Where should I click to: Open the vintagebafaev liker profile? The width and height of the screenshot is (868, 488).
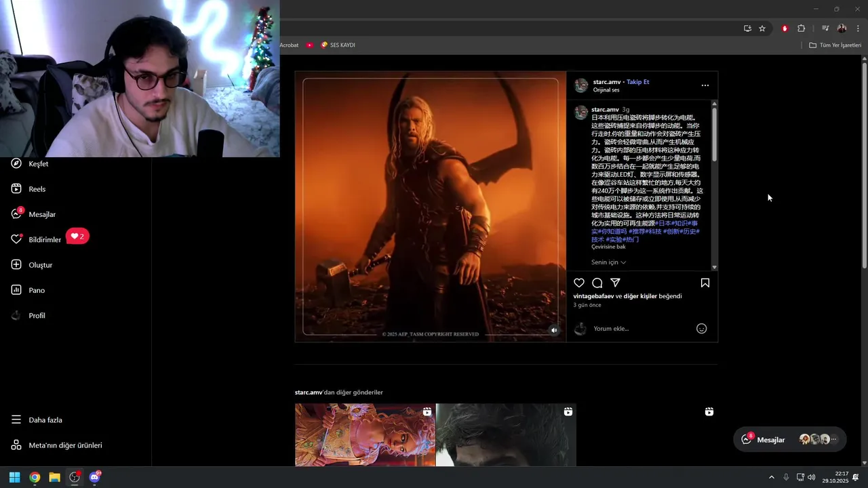[593, 296]
